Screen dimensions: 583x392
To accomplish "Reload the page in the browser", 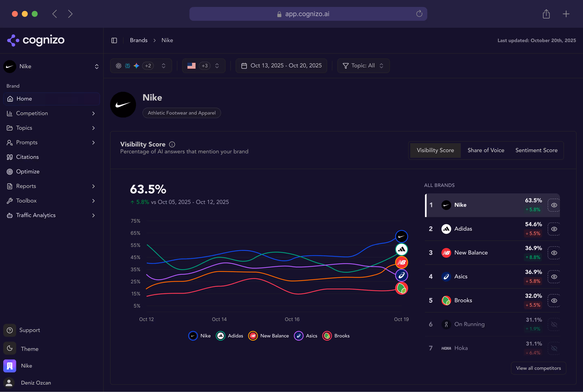I will (x=419, y=14).
